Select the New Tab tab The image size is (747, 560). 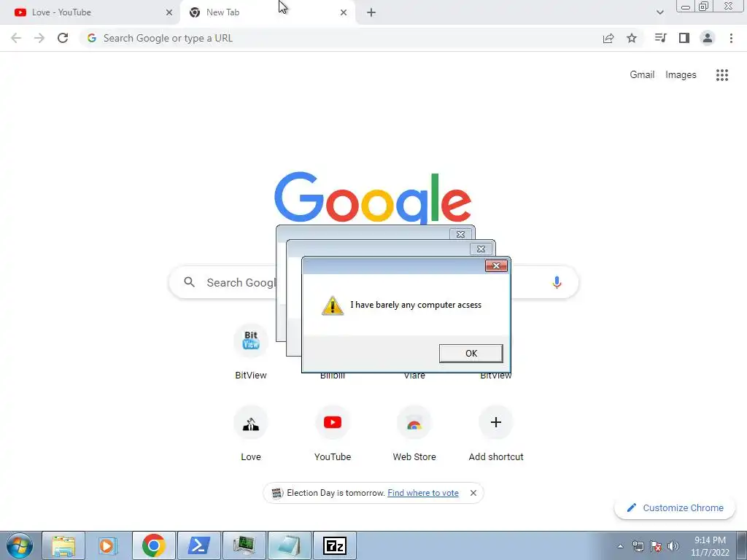click(267, 12)
